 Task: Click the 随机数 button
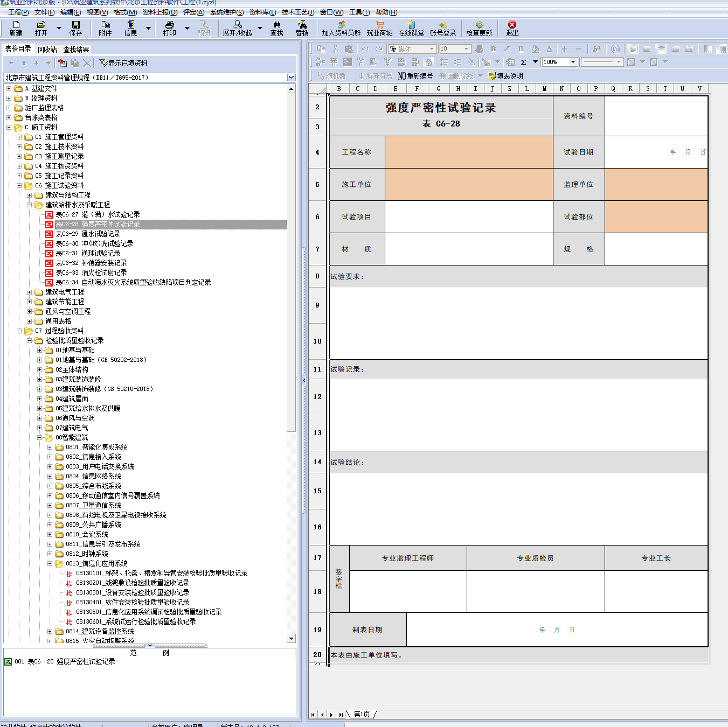(x=332, y=76)
